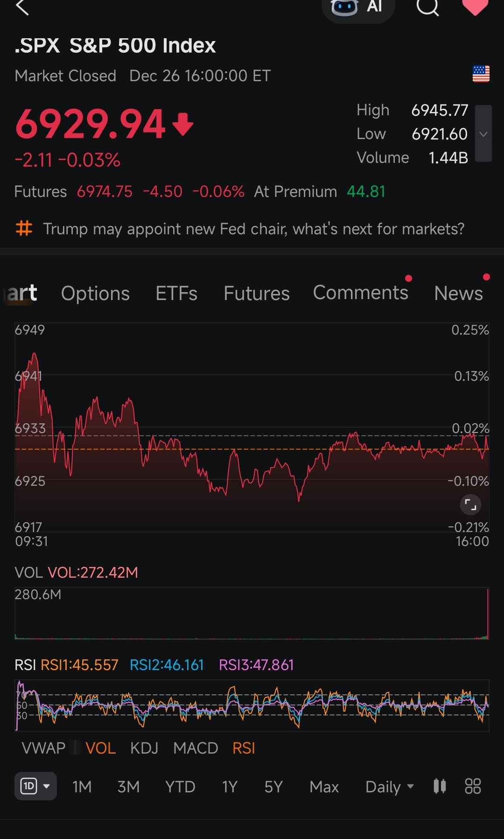Viewport: 504px width, 839px height.
Task: Open chart layout grid icon
Action: (473, 786)
